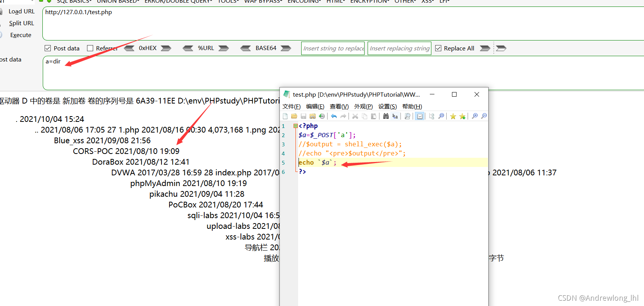This screenshot has height=306, width=644.
Task: Paste from clipboard in the editor toolbar
Action: click(373, 116)
